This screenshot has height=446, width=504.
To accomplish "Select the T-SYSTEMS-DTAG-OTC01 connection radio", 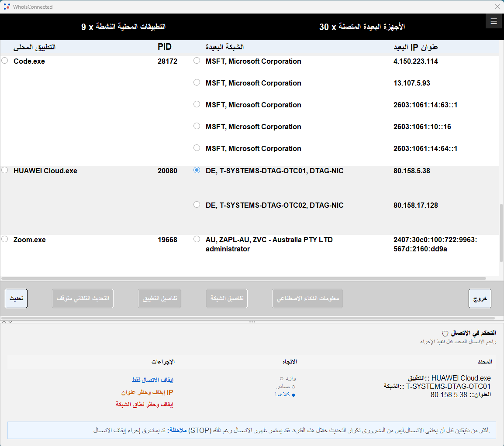I will (x=197, y=170).
